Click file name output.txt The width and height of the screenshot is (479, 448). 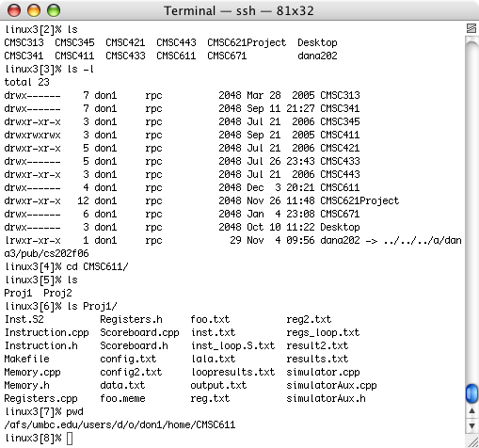coord(218,386)
